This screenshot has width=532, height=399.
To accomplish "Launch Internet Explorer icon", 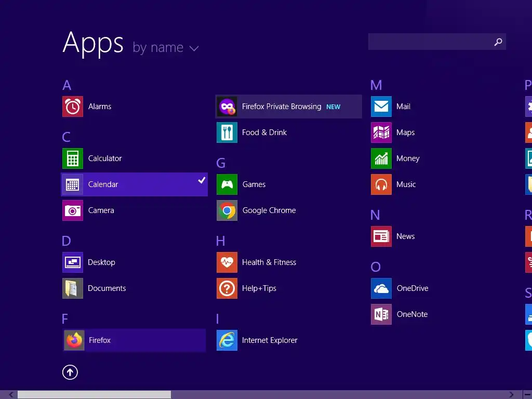I will 227,340.
